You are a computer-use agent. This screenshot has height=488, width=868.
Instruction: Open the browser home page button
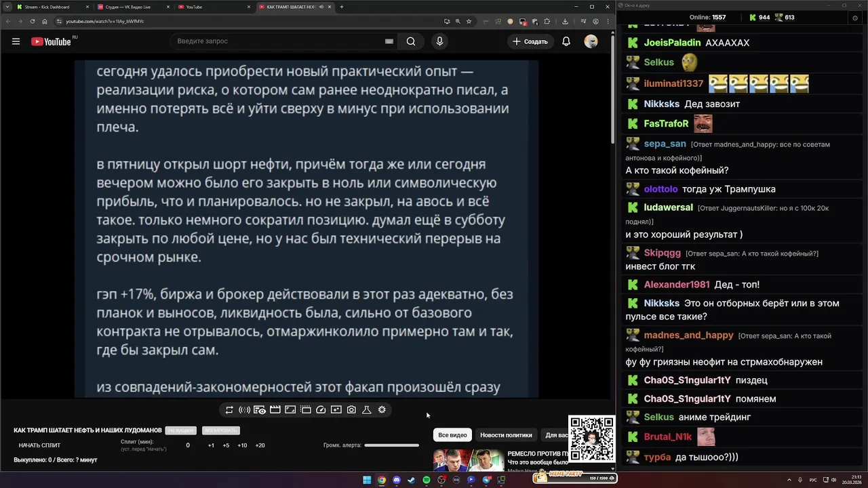(x=45, y=21)
